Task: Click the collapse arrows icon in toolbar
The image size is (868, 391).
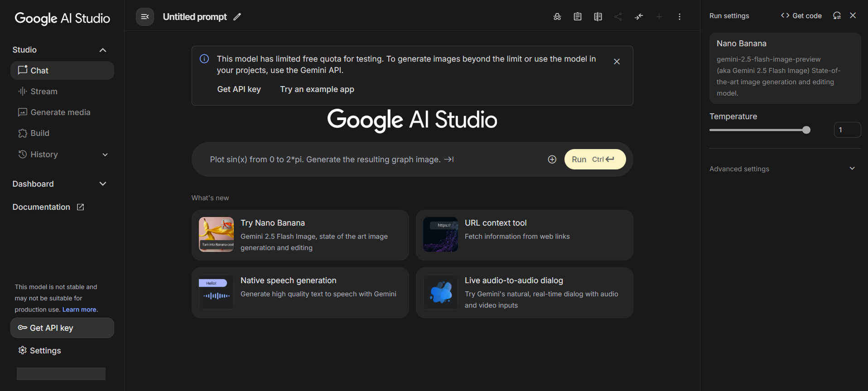Action: [639, 17]
